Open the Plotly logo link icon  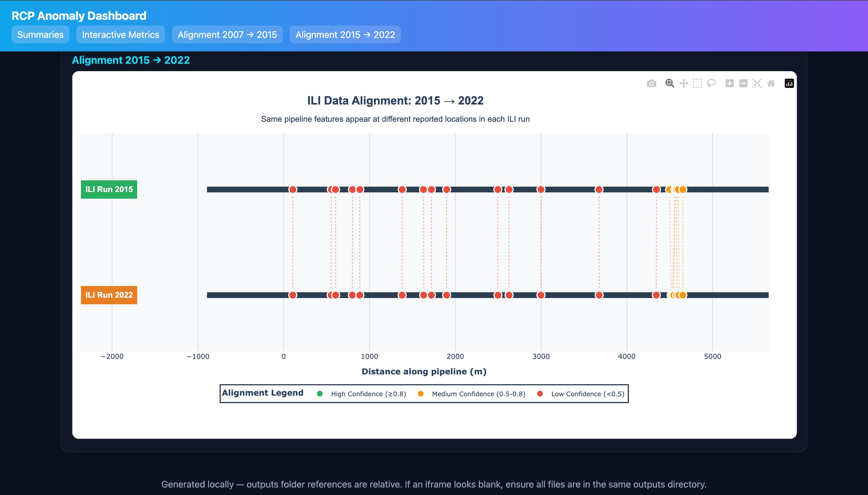point(789,83)
